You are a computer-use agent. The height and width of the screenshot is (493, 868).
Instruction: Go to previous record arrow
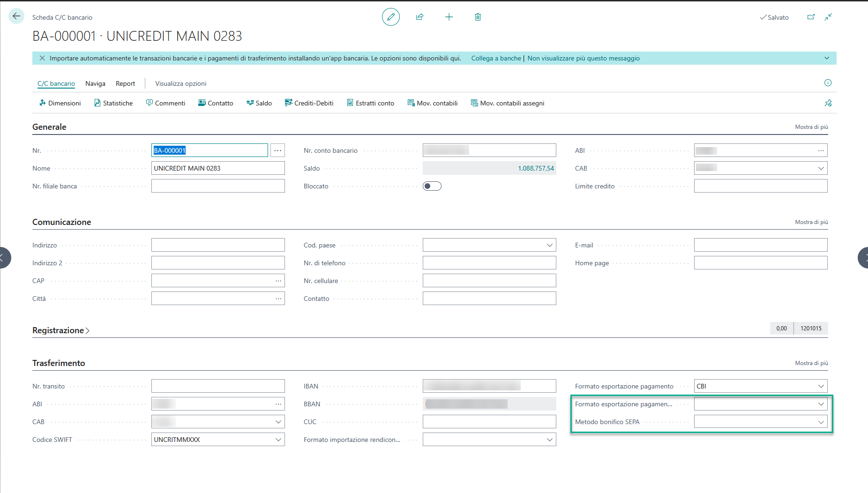[x=4, y=257]
